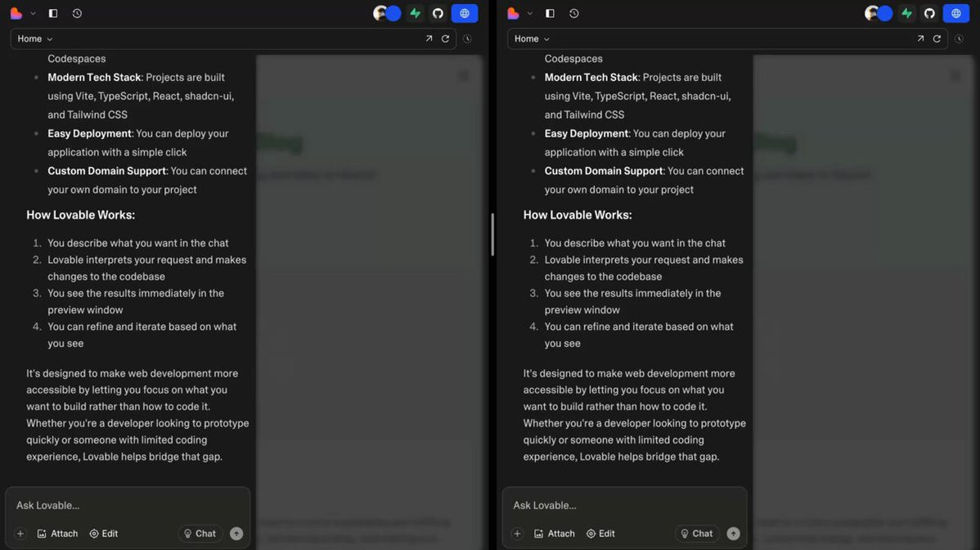Open GitHub integration icon in right window
Viewport: 980px width, 550px height.
(x=929, y=13)
